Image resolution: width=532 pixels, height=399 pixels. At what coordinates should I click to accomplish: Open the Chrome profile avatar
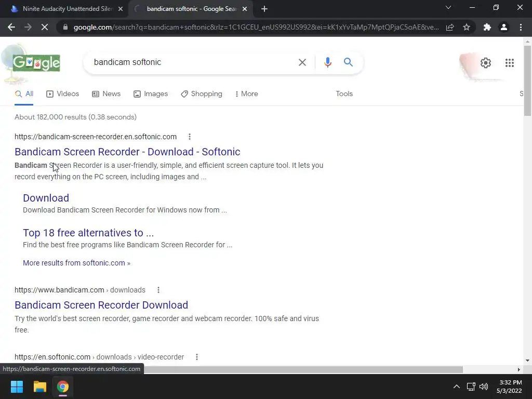coord(504,27)
